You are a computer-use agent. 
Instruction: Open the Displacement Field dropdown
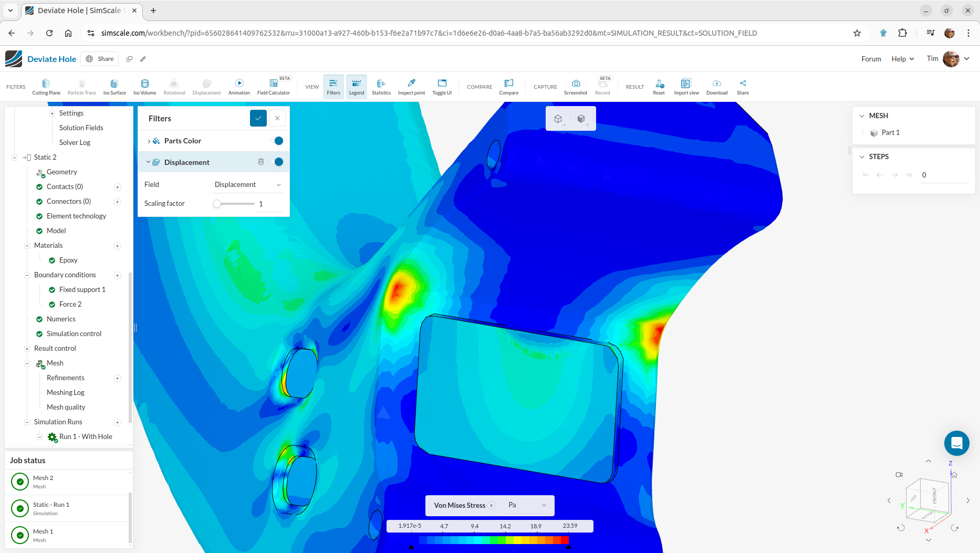(x=248, y=184)
